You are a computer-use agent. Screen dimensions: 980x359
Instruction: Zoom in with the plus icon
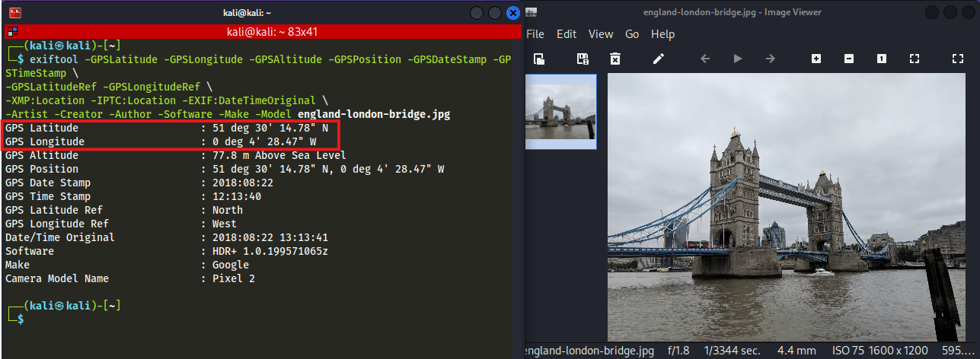816,59
